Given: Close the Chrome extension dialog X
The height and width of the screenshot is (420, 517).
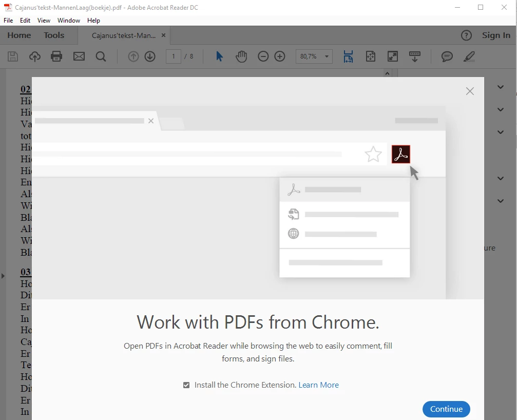Looking at the screenshot, I should pyautogui.click(x=470, y=91).
